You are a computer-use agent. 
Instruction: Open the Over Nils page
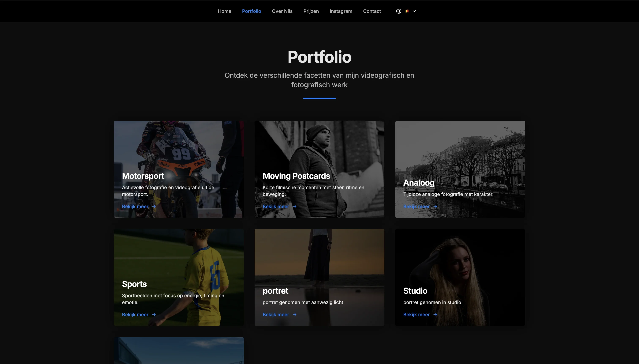(x=282, y=11)
